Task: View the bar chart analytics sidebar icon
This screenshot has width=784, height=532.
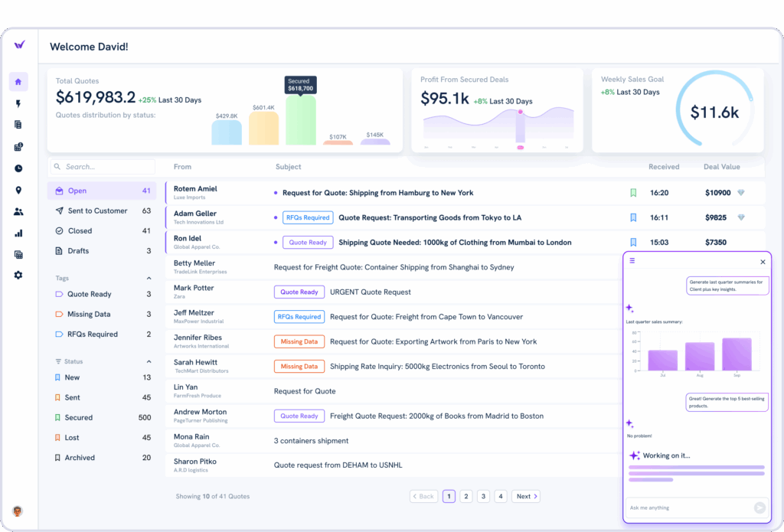Action: click(x=18, y=233)
